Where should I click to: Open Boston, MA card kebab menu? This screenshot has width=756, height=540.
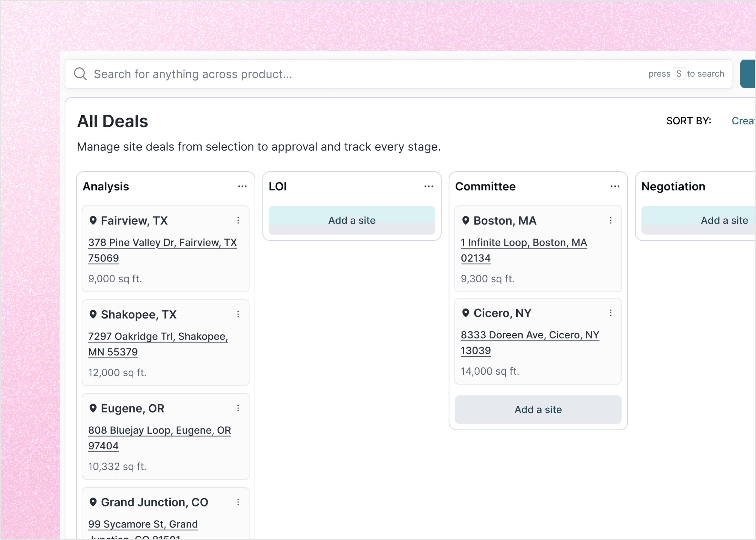610,220
